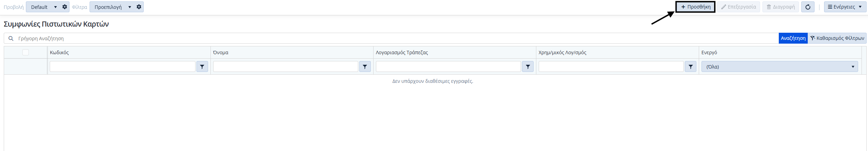The image size is (868, 151).
Task: Open the Ενεργό (Όλα) dropdown
Action: click(x=779, y=67)
